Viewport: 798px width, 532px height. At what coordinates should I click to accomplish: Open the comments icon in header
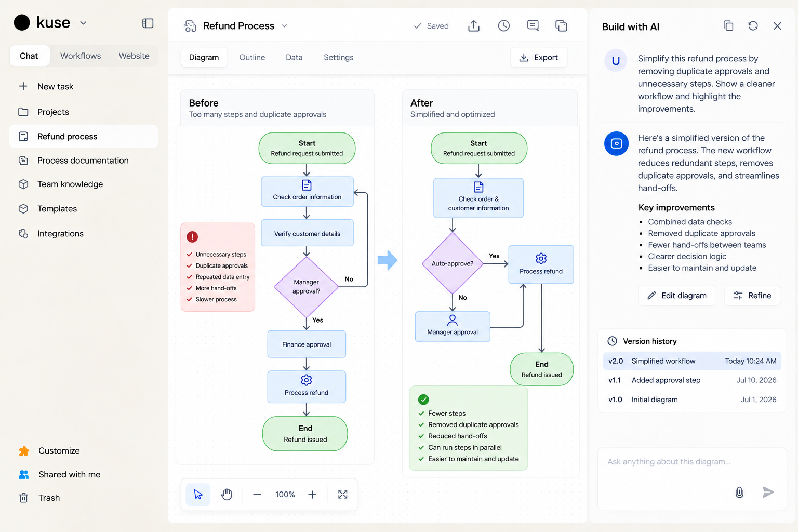click(x=533, y=26)
